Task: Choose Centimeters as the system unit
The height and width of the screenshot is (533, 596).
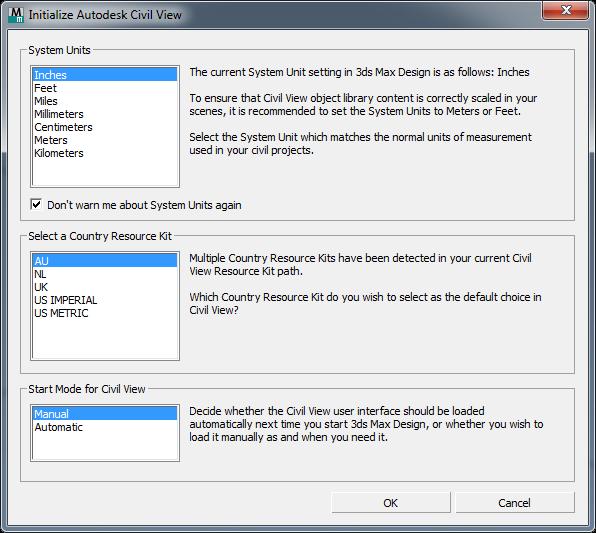Action: pos(105,127)
